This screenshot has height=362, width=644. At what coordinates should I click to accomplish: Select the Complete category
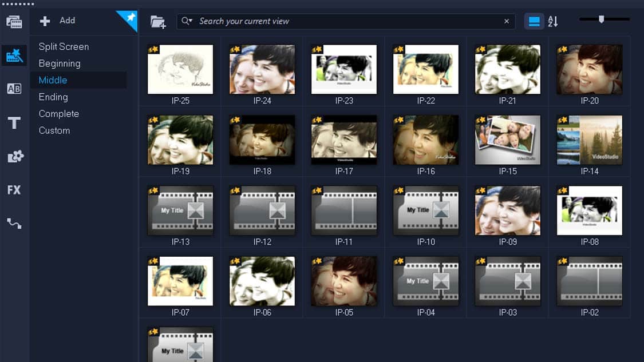coord(59,114)
